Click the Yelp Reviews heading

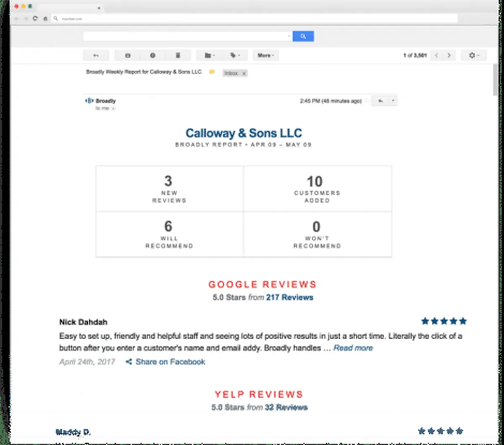(259, 395)
